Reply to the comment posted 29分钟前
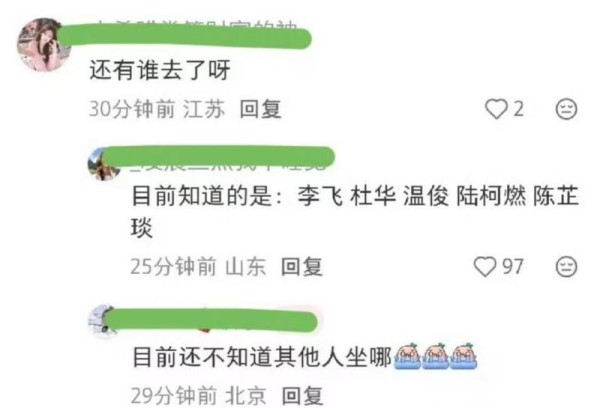Screen dimensions: 600x408 [302, 396]
